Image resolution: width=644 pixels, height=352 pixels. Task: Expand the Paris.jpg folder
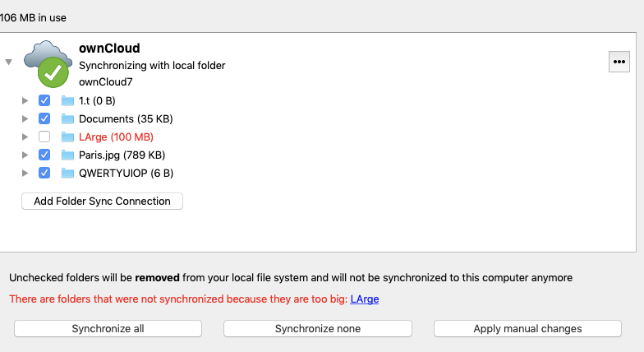pyautogui.click(x=25, y=155)
